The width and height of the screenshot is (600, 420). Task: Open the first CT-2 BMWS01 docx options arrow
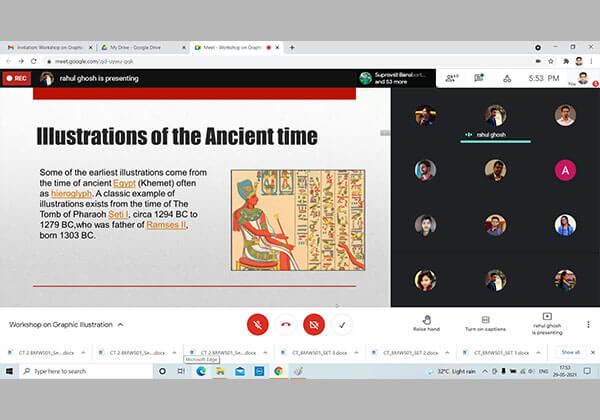coord(84,352)
